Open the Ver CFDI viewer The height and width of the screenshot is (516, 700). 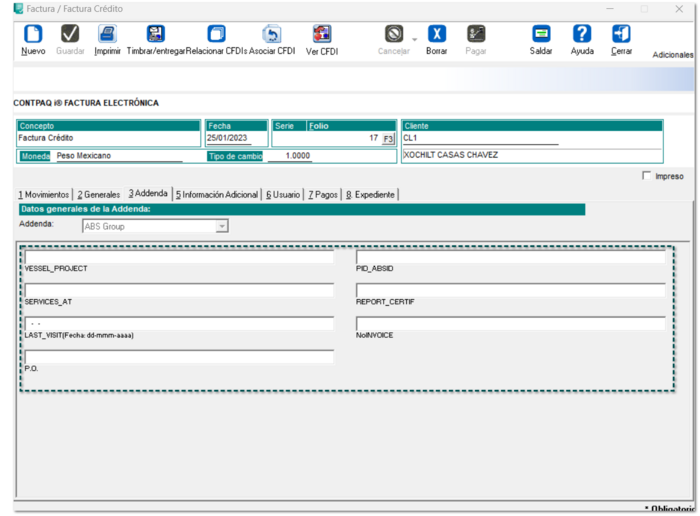coord(321,35)
